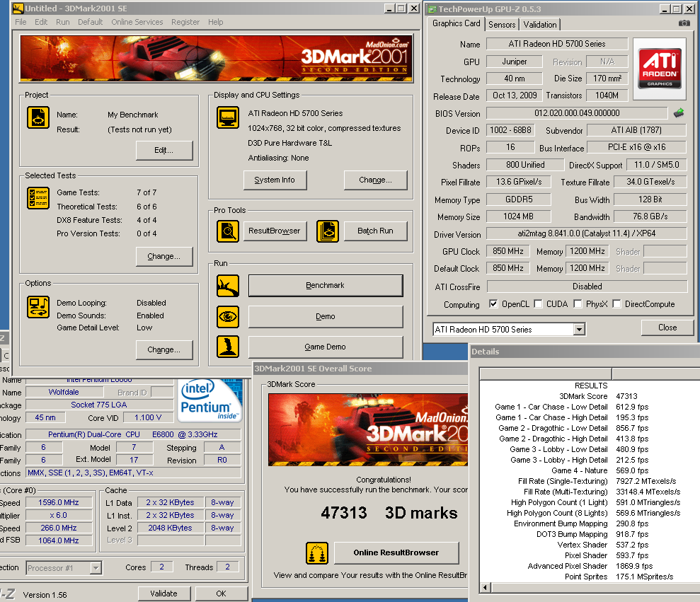Image resolution: width=700 pixels, height=602 pixels.
Task: Click the Game Demo joystick icon
Action: [228, 347]
